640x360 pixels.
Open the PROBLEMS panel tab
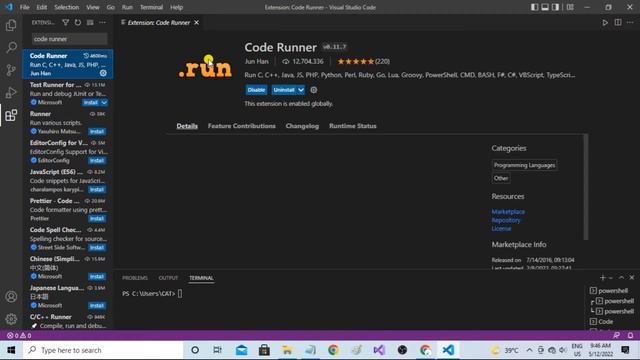coord(135,278)
